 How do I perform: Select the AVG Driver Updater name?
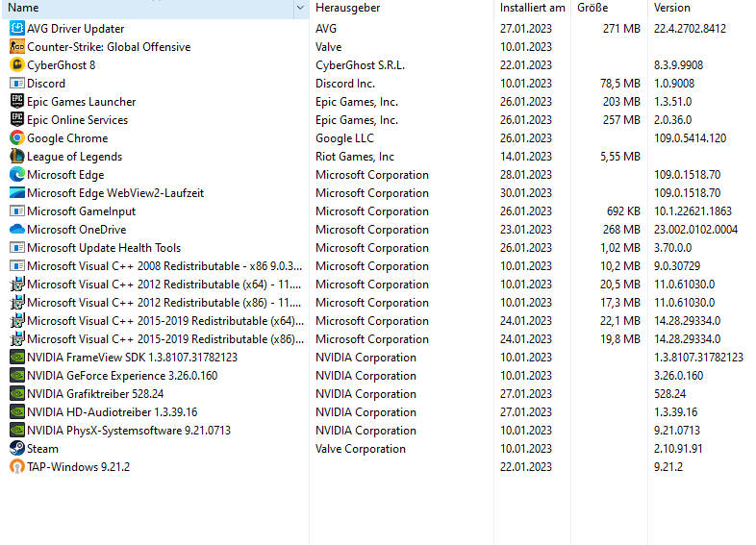point(76,29)
